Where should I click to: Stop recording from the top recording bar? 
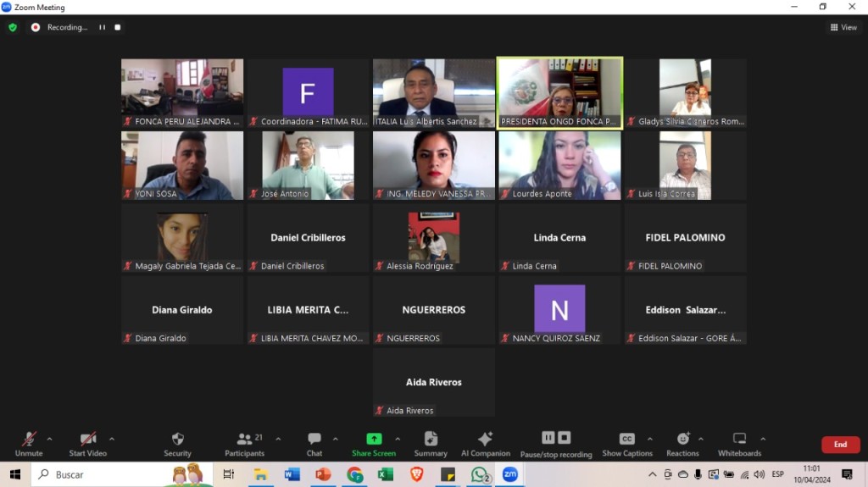[x=118, y=27]
